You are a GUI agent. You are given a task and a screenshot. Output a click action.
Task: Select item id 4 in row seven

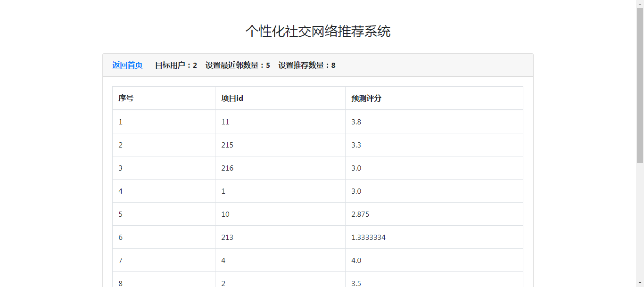(280, 260)
